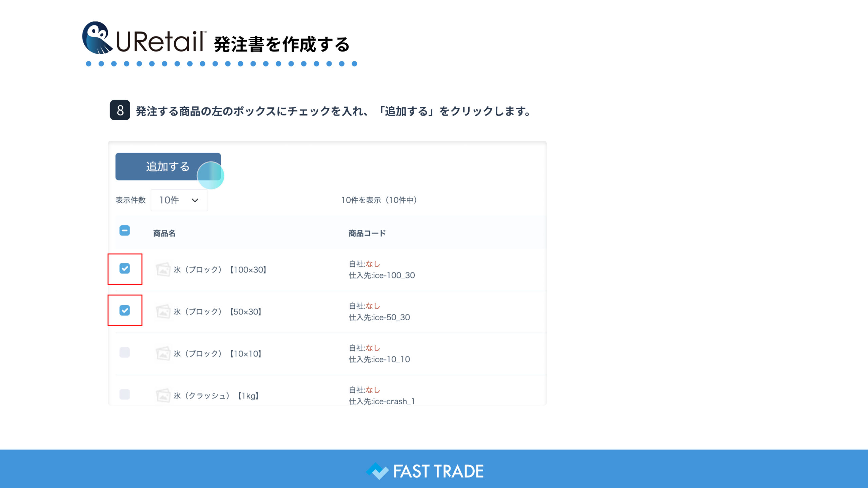Check the 氷（クラッシュ）【1kg】 checkbox
Screen dimensions: 868x488
click(x=124, y=394)
